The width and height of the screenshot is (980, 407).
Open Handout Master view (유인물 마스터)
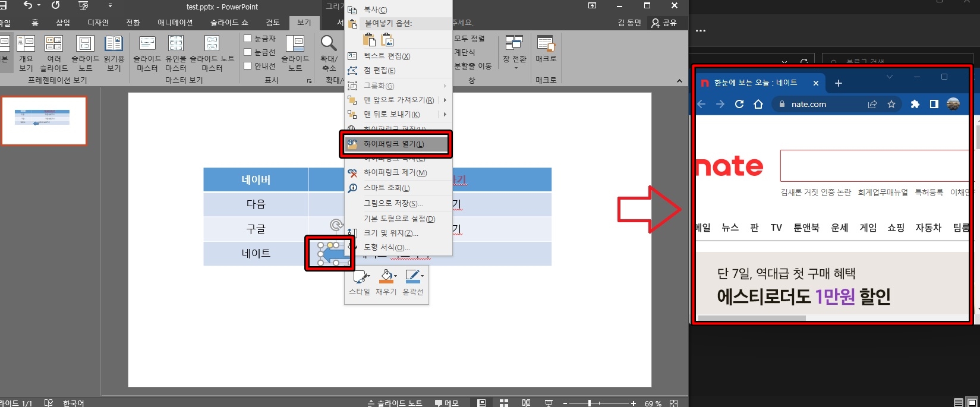[176, 53]
